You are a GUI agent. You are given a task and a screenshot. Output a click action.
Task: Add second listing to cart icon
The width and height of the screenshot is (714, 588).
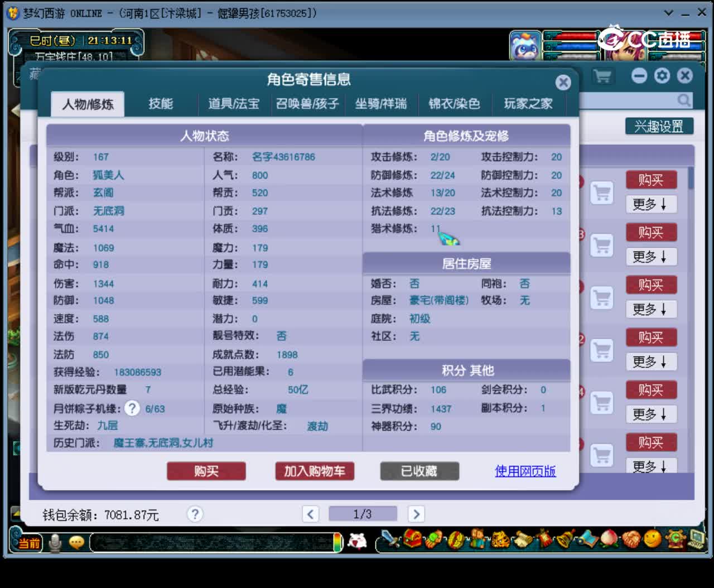tap(602, 245)
